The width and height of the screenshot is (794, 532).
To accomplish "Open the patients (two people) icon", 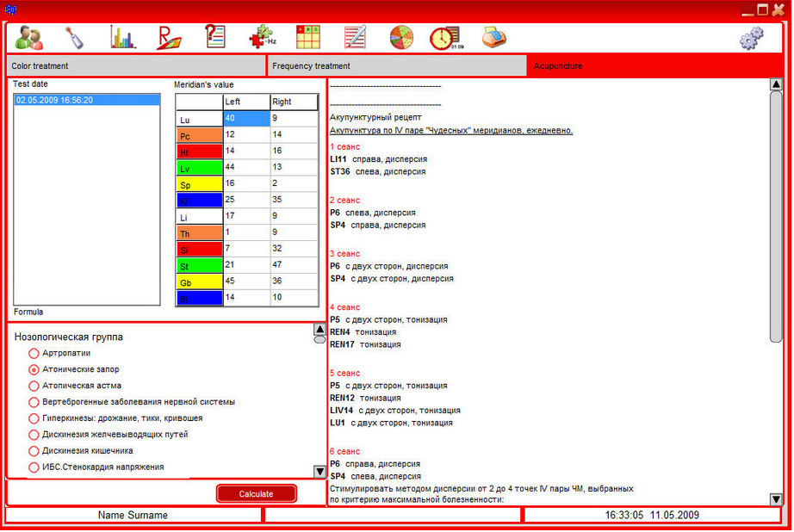I will (x=29, y=37).
